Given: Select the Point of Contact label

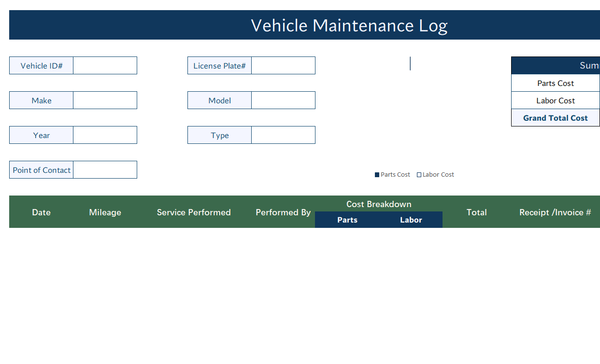Looking at the screenshot, I should point(42,170).
